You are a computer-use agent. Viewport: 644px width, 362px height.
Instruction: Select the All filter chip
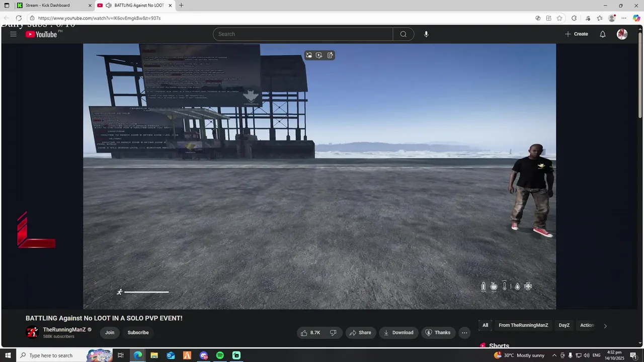coord(485,325)
